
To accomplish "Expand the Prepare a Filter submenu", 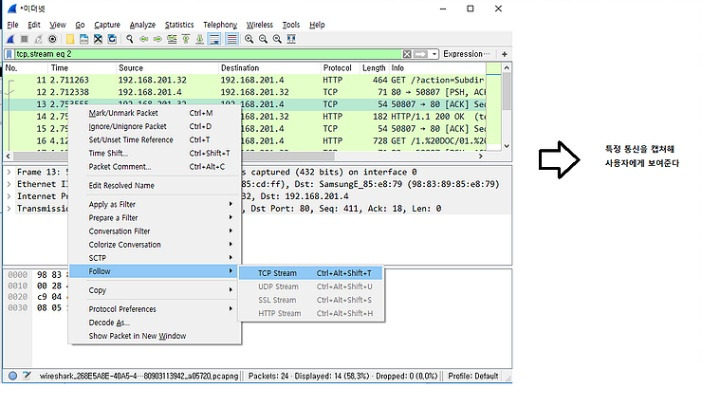I will tap(155, 218).
